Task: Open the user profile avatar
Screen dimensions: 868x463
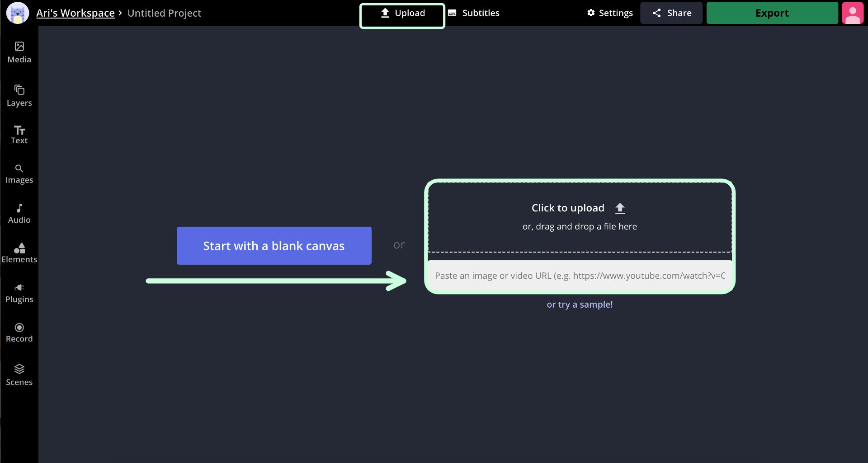Action: point(852,13)
